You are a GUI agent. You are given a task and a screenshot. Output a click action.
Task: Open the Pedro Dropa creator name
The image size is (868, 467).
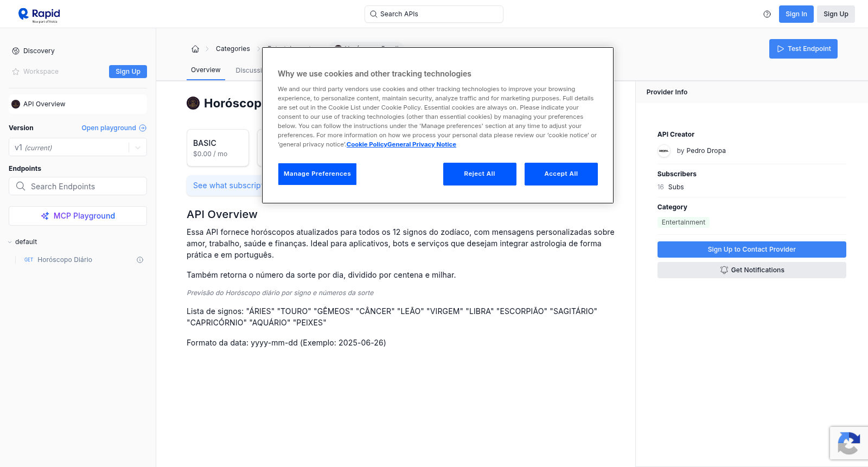(706, 151)
